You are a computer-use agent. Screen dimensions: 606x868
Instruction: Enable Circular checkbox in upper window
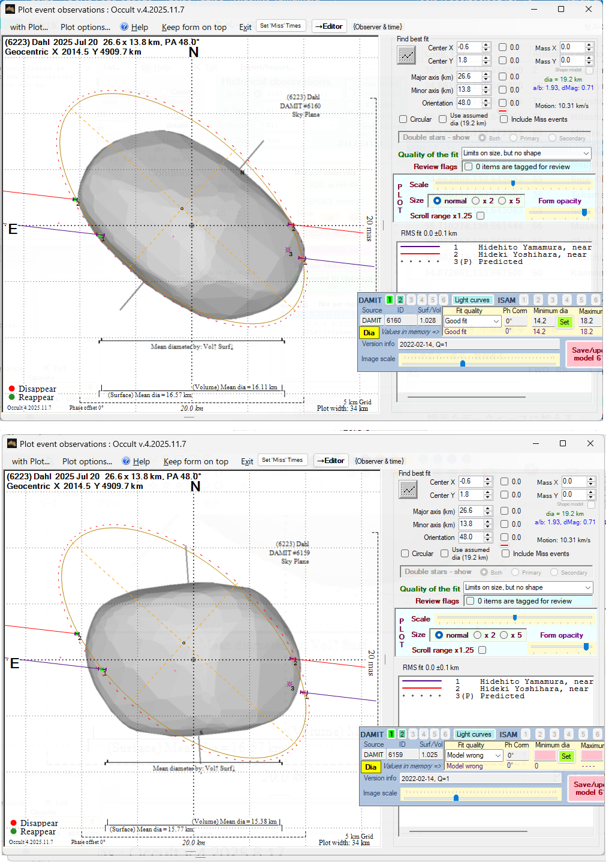click(x=403, y=119)
